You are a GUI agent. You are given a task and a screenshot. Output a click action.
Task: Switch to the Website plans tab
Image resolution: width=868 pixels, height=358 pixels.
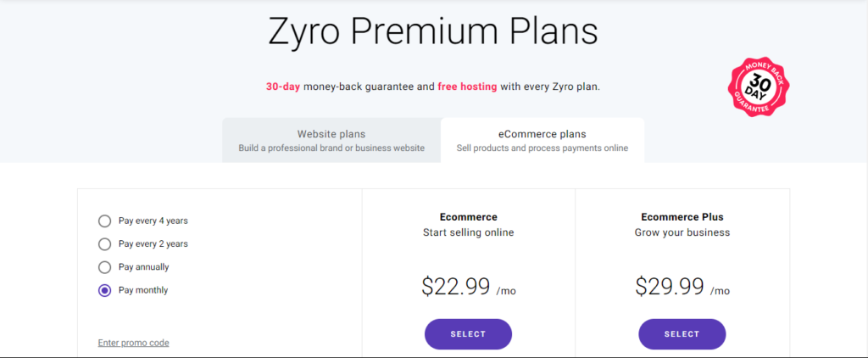click(331, 141)
